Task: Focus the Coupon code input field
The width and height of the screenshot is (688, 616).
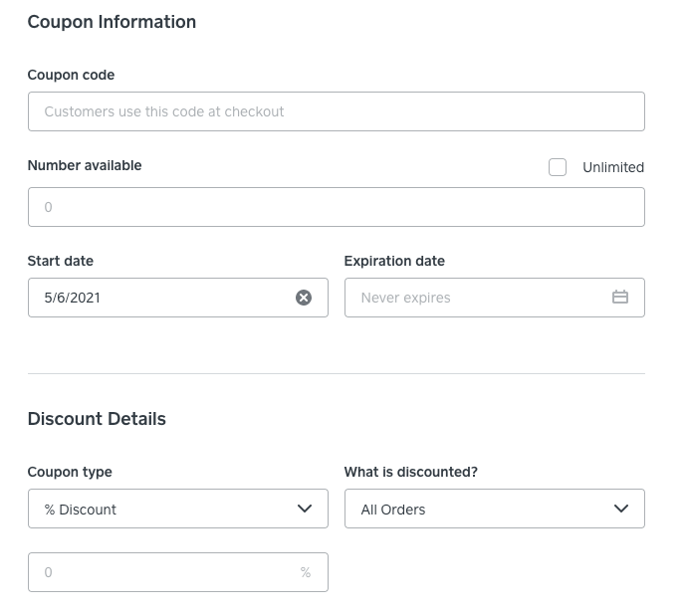Action: pos(336,111)
